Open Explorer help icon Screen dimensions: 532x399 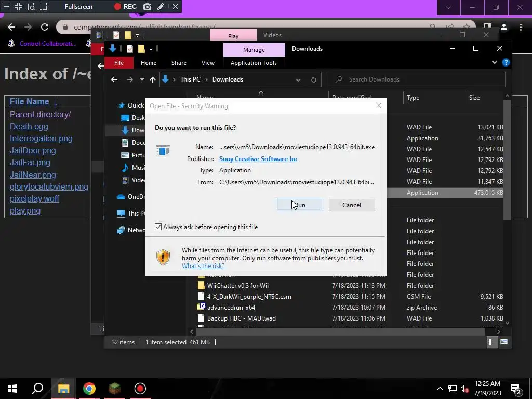click(x=506, y=62)
